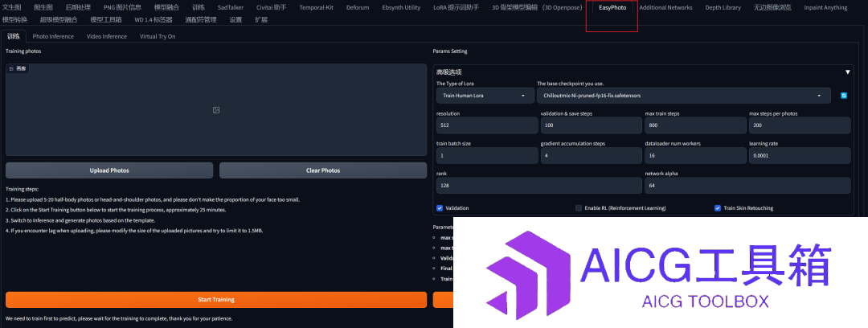Screen dimensions: 868x328
Task: Click learning rate field showing 0.0001
Action: coord(800,156)
